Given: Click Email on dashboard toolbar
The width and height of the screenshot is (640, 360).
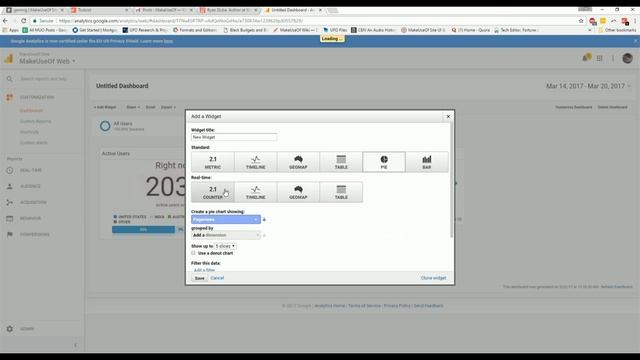Looking at the screenshot, I should pyautogui.click(x=151, y=107).
